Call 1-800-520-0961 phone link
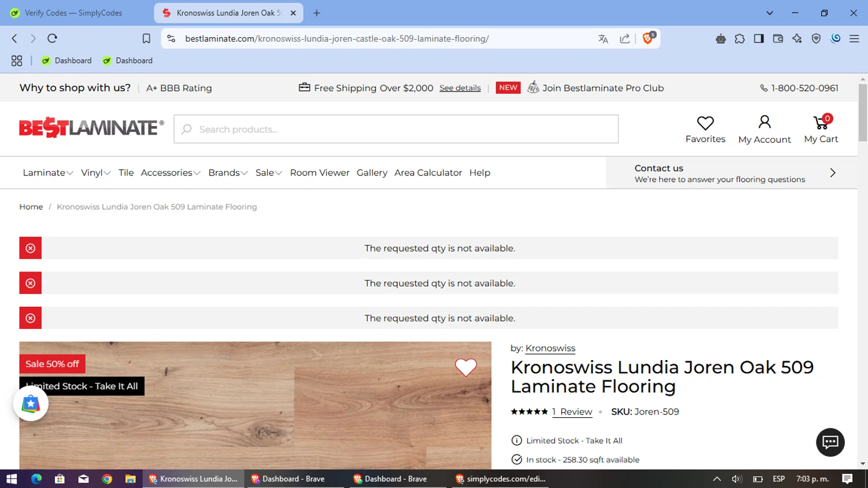 [x=799, y=88]
